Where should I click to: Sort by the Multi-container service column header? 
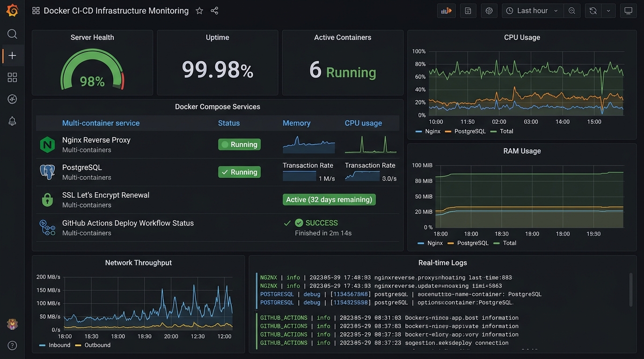pyautogui.click(x=101, y=123)
